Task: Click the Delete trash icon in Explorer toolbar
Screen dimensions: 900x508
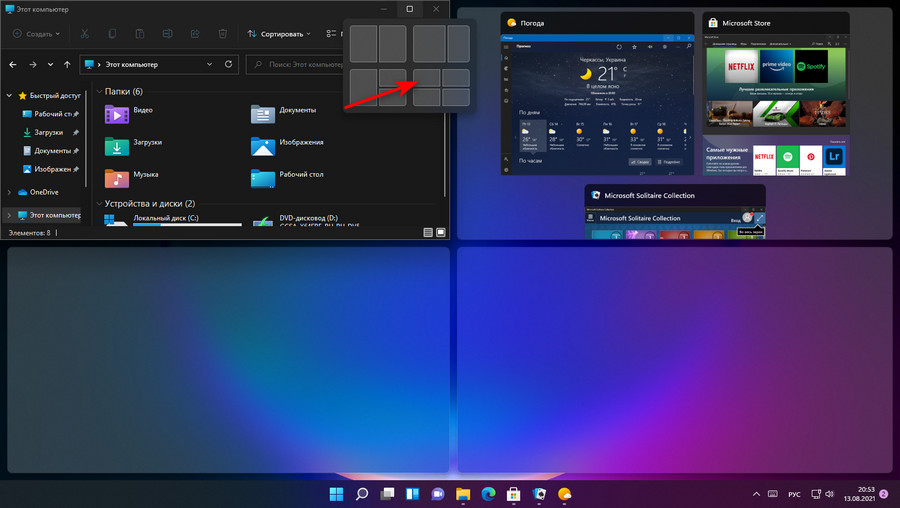Action: pyautogui.click(x=223, y=34)
